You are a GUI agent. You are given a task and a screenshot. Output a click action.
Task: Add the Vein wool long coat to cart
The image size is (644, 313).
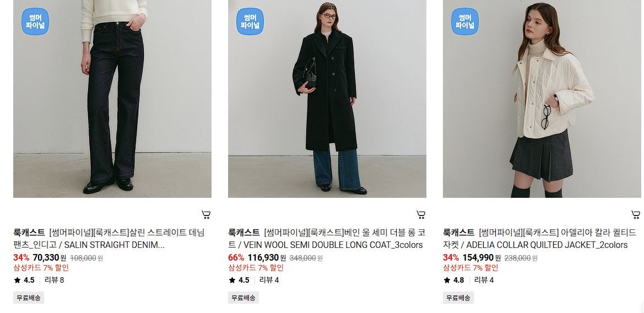[x=421, y=214]
